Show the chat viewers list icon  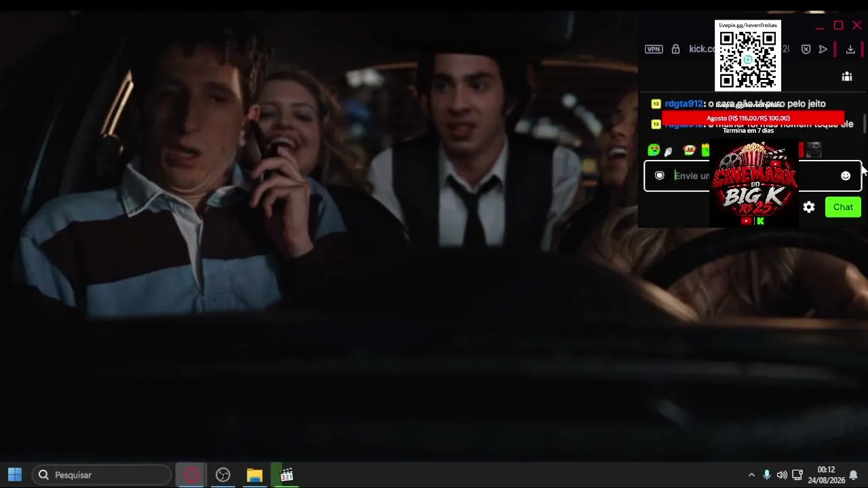847,77
